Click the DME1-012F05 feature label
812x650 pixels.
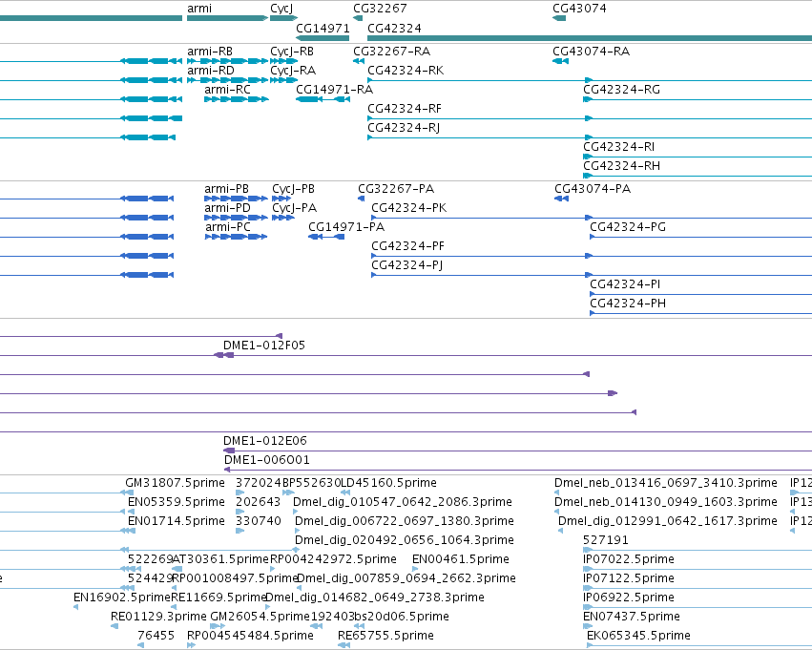(x=264, y=346)
